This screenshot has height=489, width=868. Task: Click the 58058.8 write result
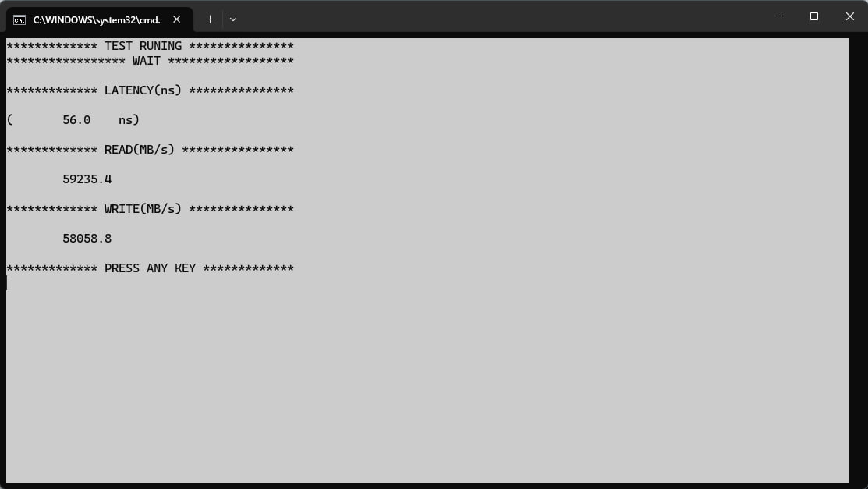point(87,239)
